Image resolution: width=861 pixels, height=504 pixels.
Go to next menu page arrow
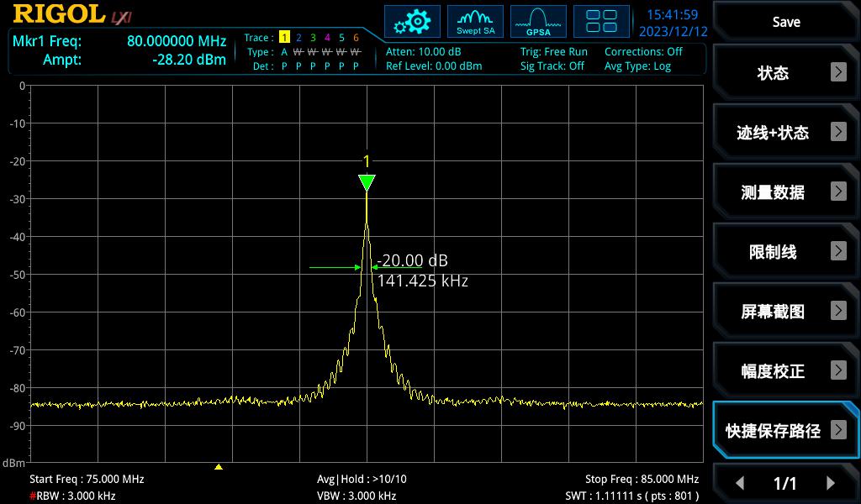(x=831, y=483)
